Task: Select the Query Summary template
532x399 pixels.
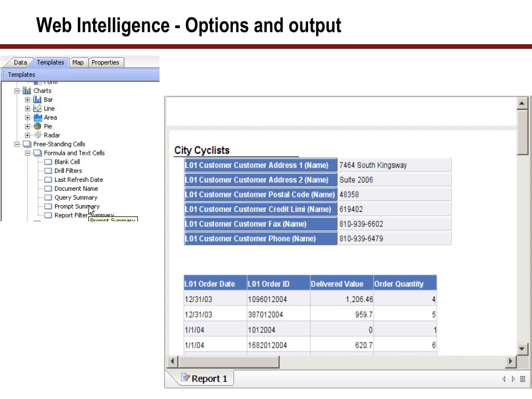Action: coord(76,197)
